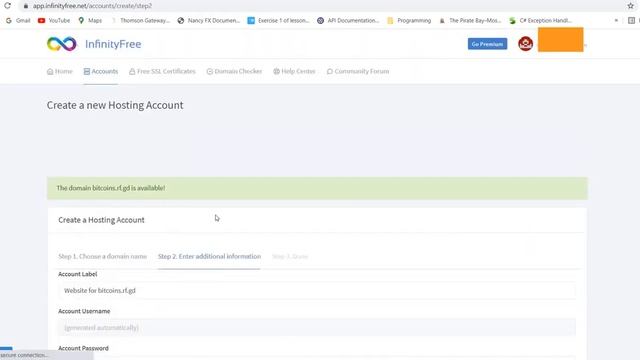Open The Pirate Bay bookmark
This screenshot has height=360, width=640.
(x=470, y=20)
